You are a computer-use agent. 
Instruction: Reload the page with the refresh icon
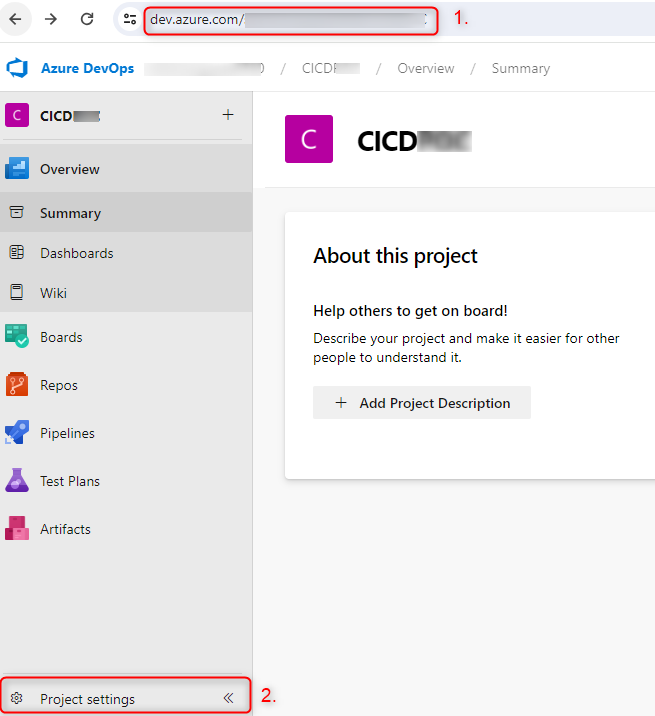coord(87,19)
